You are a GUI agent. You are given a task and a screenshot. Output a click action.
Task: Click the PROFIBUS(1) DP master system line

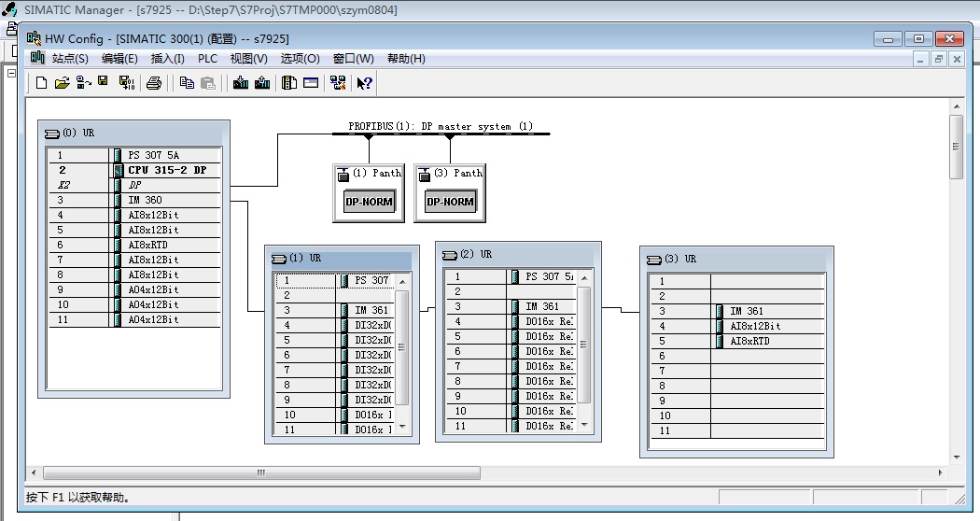(441, 134)
